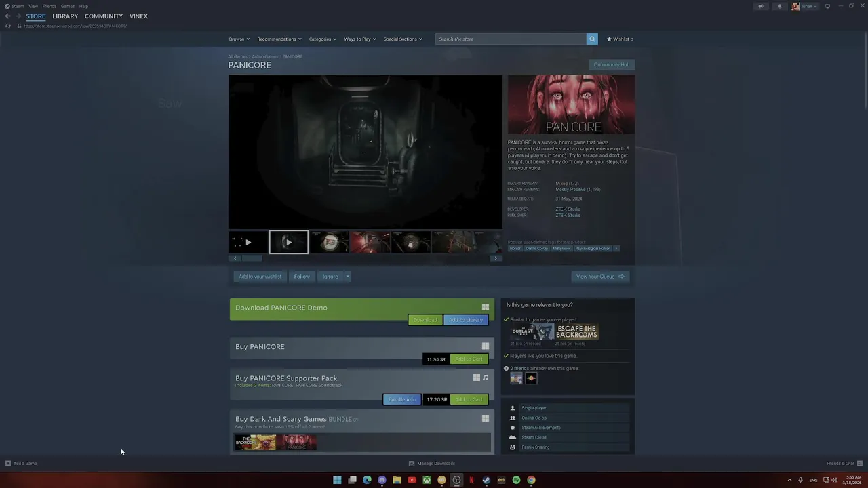Screen dimensions: 868x488
Task: Open dropdown arrow next to Ignore
Action: click(x=347, y=276)
